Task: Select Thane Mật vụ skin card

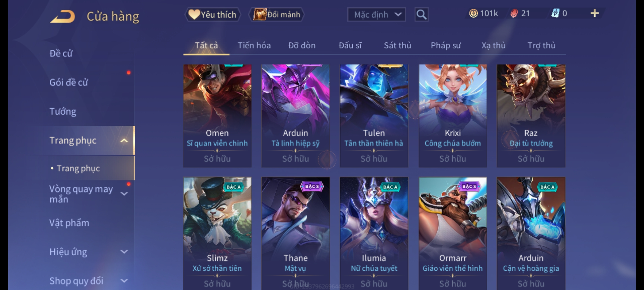Action: pyautogui.click(x=295, y=233)
